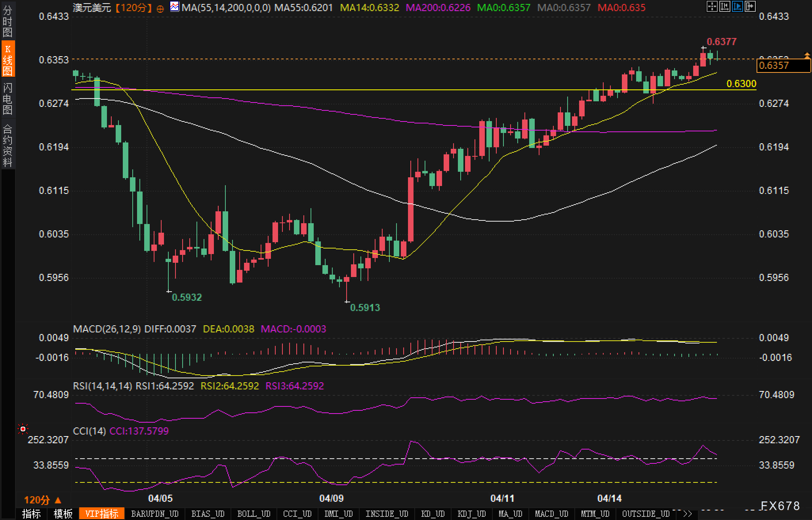Click the scroll-right chart icon at top
The width and height of the screenshot is (812, 520).
tap(750, 6)
